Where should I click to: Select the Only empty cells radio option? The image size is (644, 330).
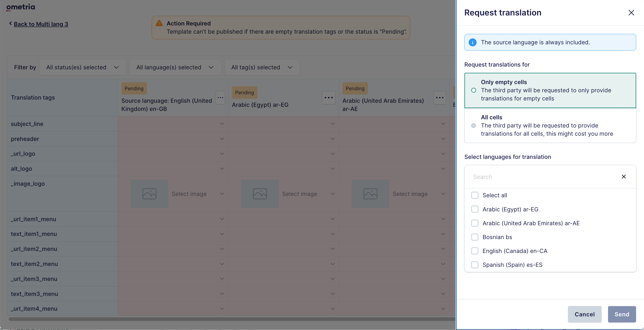(x=473, y=90)
